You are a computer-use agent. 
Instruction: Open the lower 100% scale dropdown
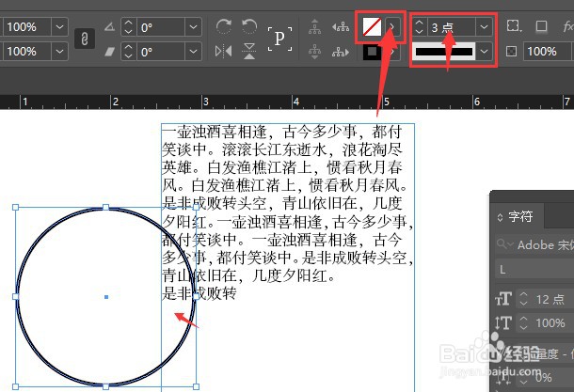click(59, 52)
